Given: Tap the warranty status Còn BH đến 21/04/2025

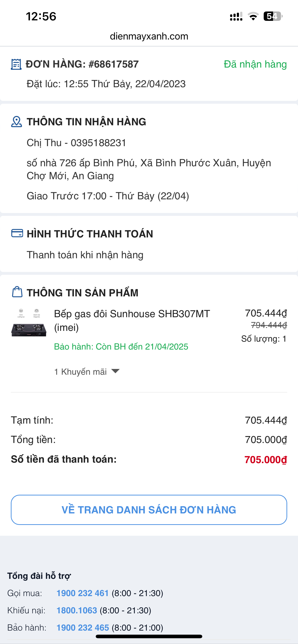Looking at the screenshot, I should [x=121, y=347].
